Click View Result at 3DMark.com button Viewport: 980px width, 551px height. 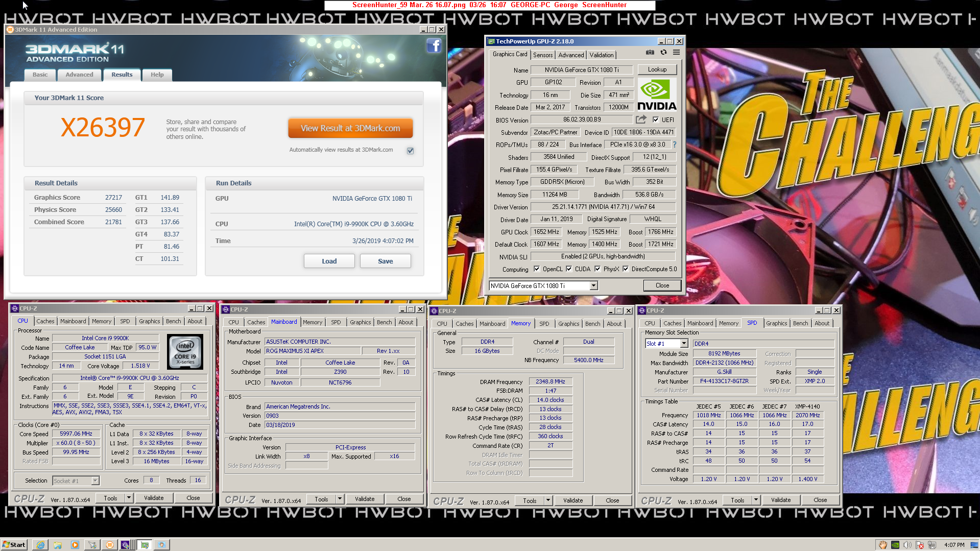click(350, 128)
